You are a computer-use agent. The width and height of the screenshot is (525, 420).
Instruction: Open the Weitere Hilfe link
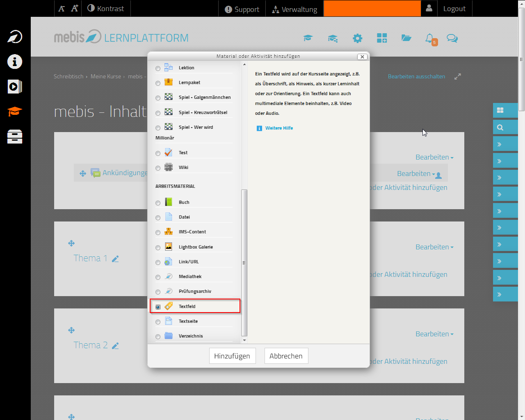coord(279,128)
